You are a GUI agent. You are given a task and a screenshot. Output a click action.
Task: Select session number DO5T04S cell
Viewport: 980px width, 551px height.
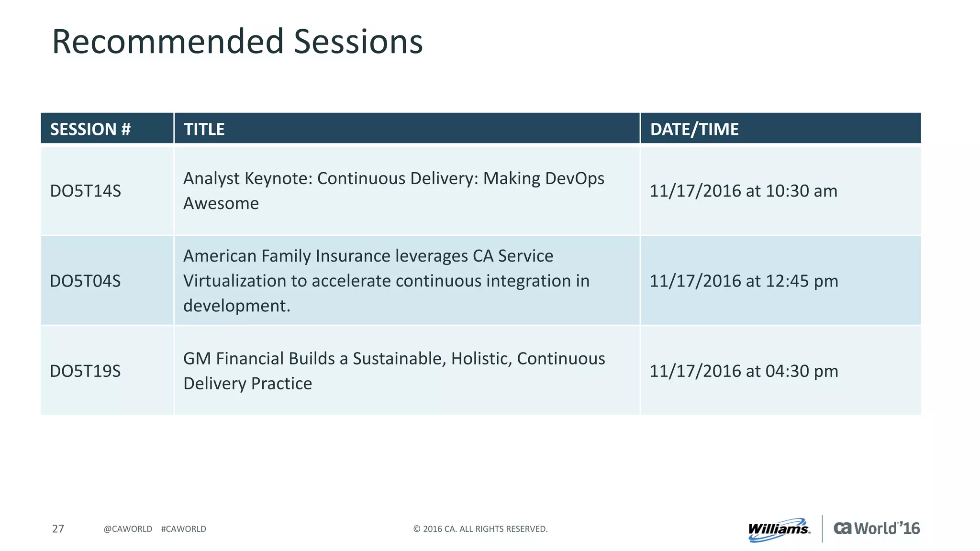tap(107, 280)
